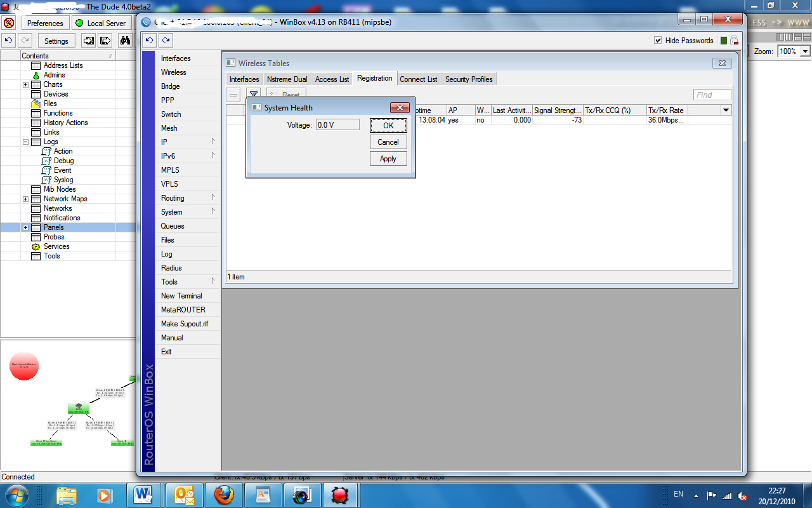Open New Terminal in WinBox menu
Screen dimensions: 812x508
coord(188,296)
